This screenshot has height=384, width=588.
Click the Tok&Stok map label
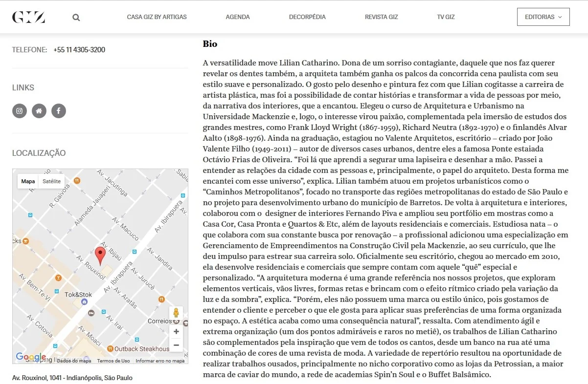click(x=78, y=295)
